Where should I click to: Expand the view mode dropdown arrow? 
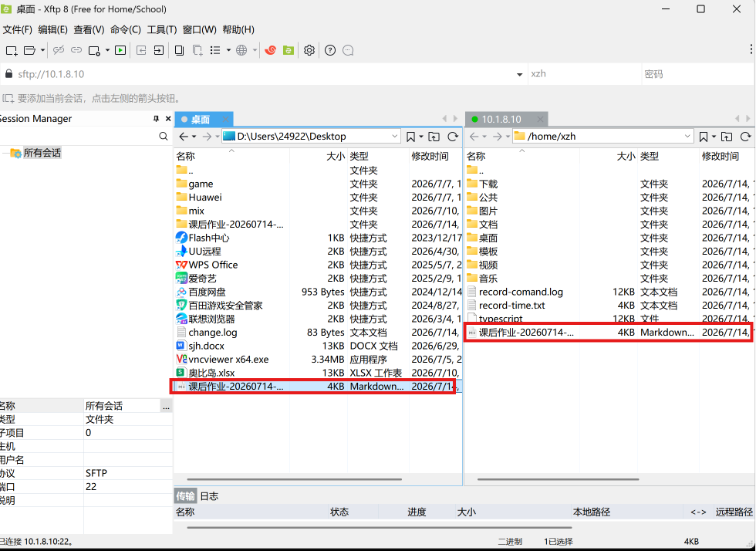coord(228,50)
